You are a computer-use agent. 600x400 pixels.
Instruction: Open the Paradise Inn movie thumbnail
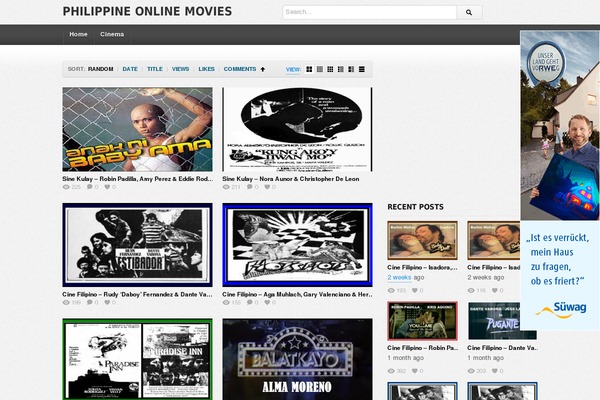(137, 359)
